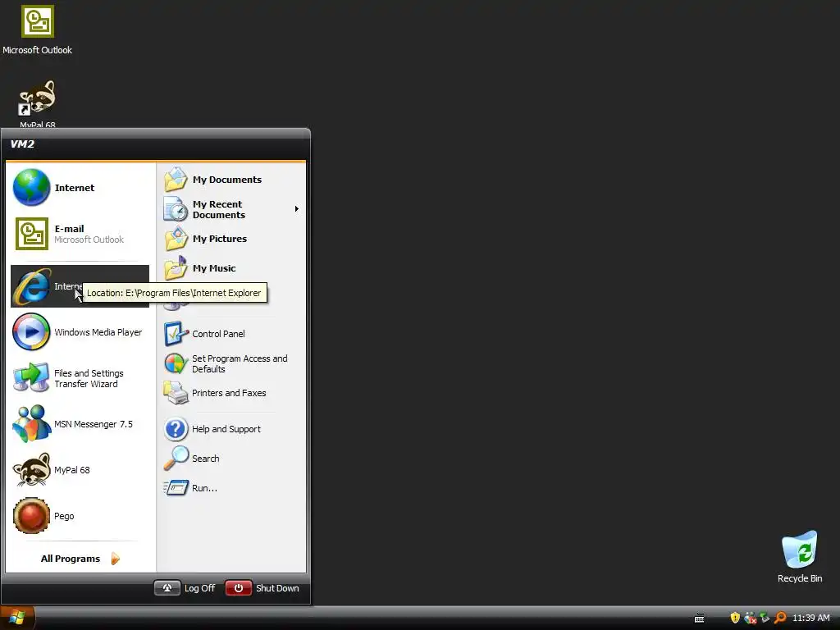The height and width of the screenshot is (630, 840).
Task: Click the safely remove hardware tray icon
Action: point(765,618)
